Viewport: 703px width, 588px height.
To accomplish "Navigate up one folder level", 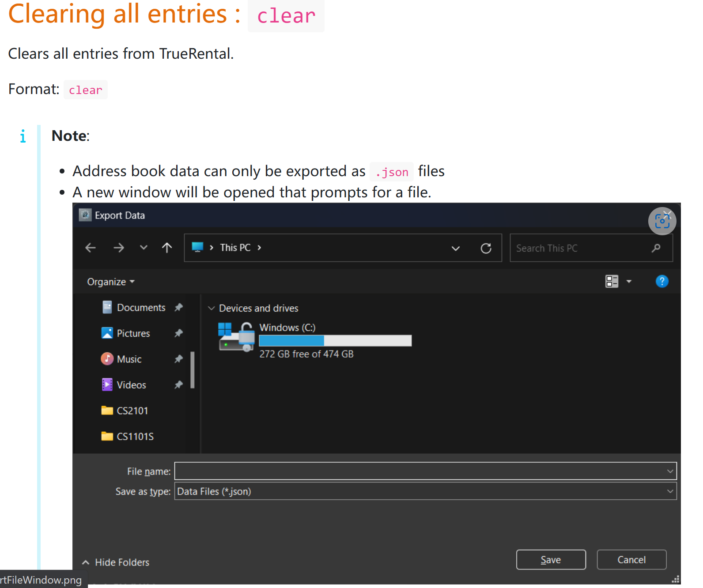I will click(x=167, y=248).
